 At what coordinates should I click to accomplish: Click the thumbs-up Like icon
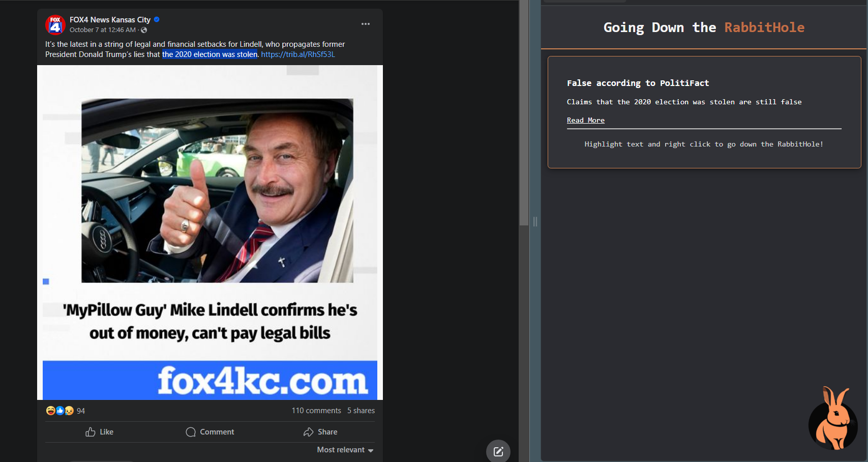[x=91, y=432]
